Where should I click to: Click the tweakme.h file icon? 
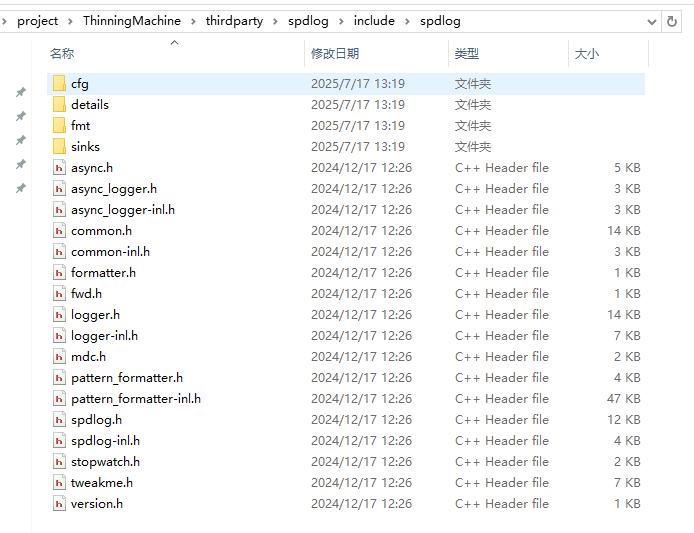pos(59,483)
